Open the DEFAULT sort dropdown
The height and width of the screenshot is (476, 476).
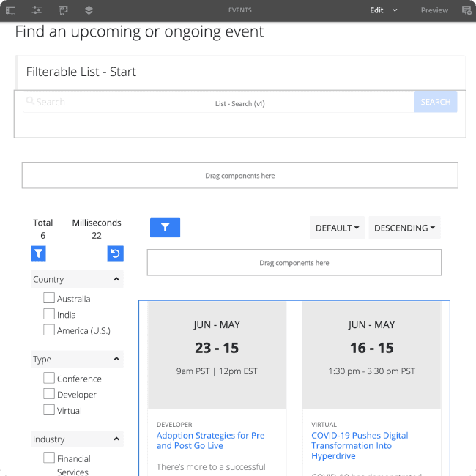[x=337, y=228]
